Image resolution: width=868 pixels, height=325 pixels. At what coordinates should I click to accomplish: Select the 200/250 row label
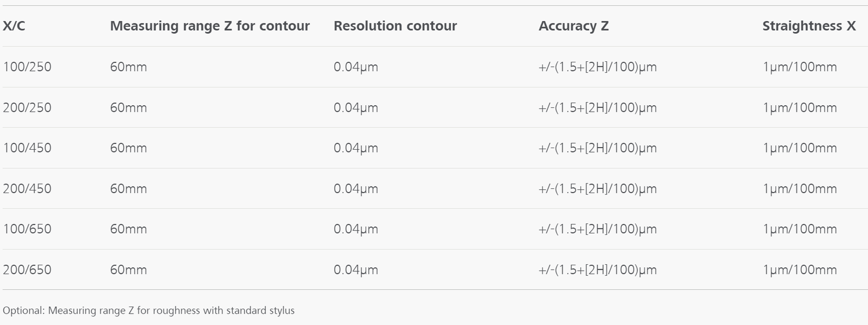[27, 107]
